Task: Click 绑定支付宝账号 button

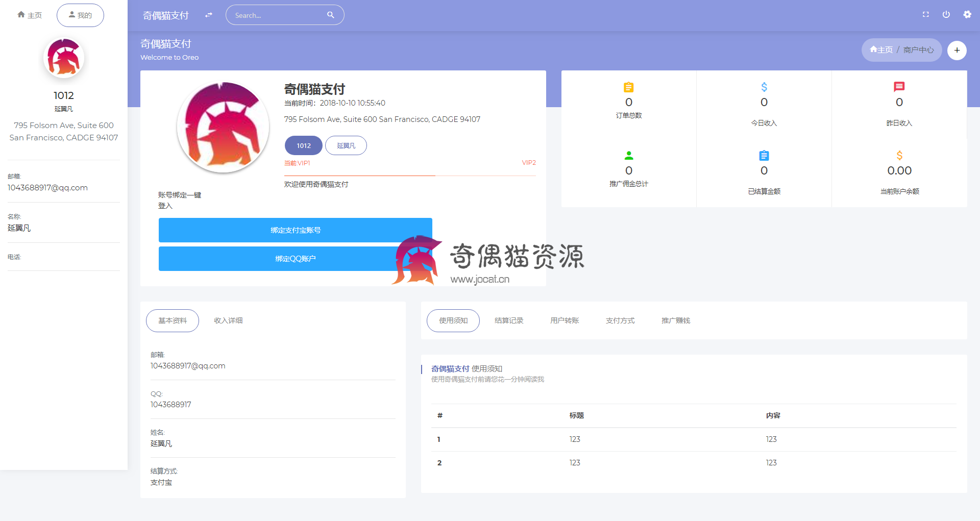Action: tap(296, 230)
